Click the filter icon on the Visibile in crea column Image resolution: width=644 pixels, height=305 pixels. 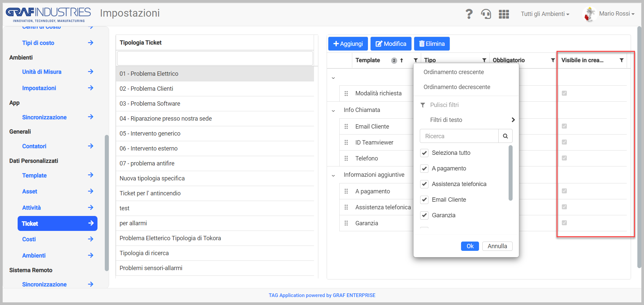coord(621,60)
